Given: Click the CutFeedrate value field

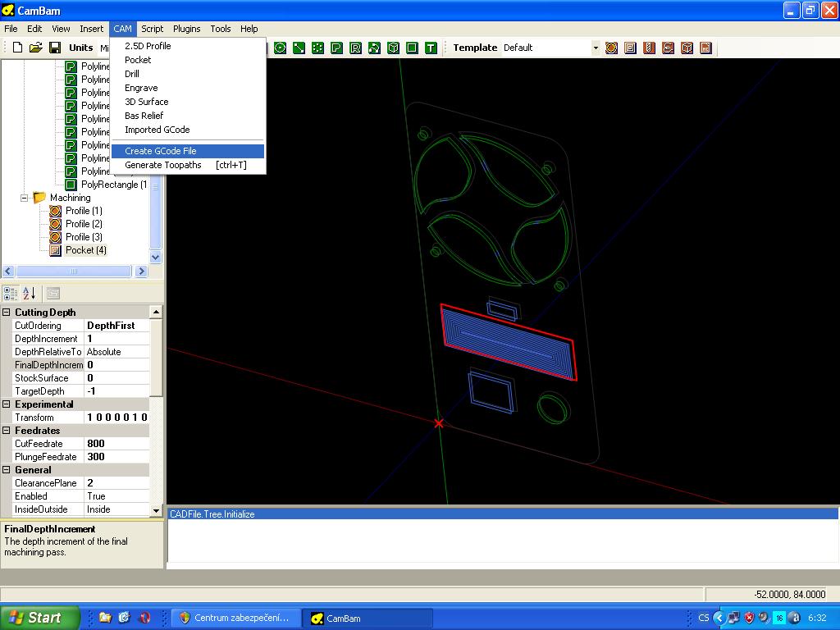Looking at the screenshot, I should pos(116,444).
